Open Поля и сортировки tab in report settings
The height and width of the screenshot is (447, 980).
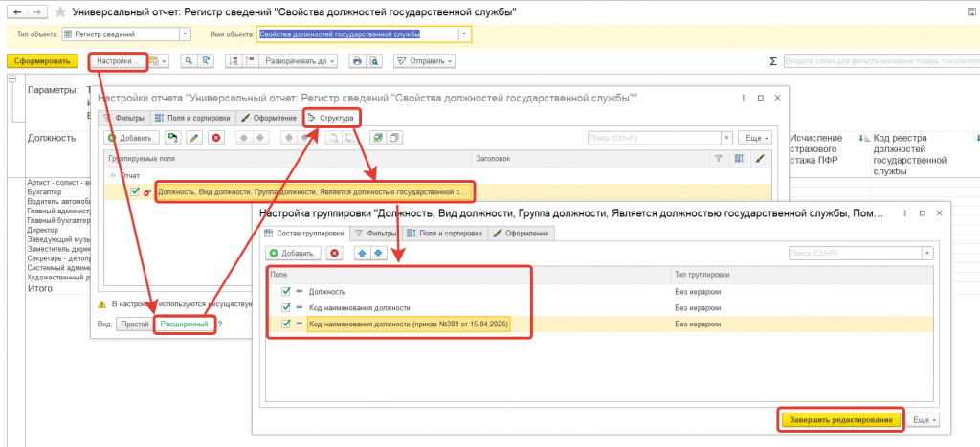192,118
